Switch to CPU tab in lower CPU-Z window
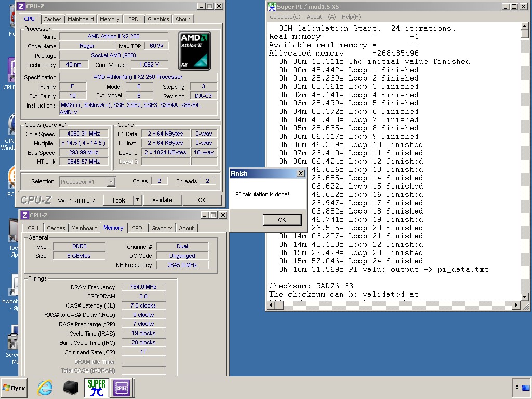Image resolution: width=532 pixels, height=399 pixels. [33, 228]
